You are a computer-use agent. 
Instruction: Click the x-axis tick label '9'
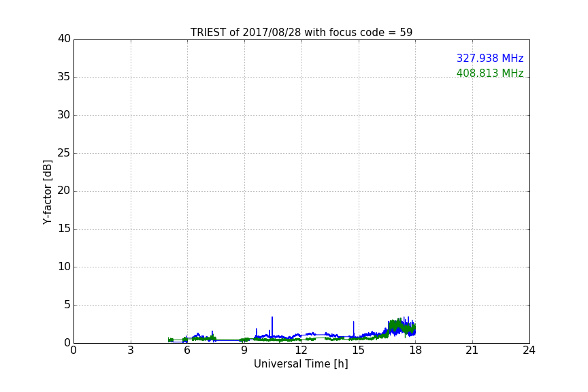pyautogui.click(x=244, y=350)
